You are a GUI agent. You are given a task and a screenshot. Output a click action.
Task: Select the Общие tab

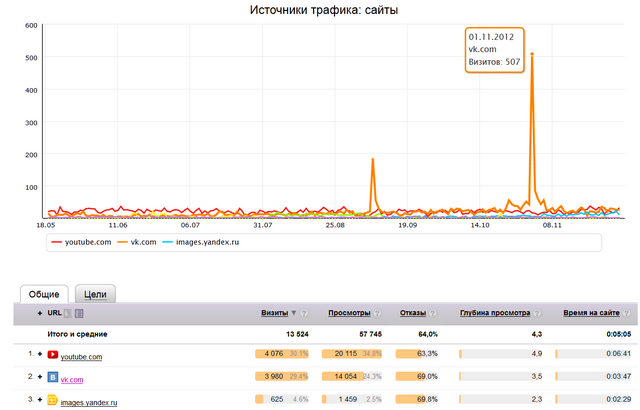pos(44,294)
